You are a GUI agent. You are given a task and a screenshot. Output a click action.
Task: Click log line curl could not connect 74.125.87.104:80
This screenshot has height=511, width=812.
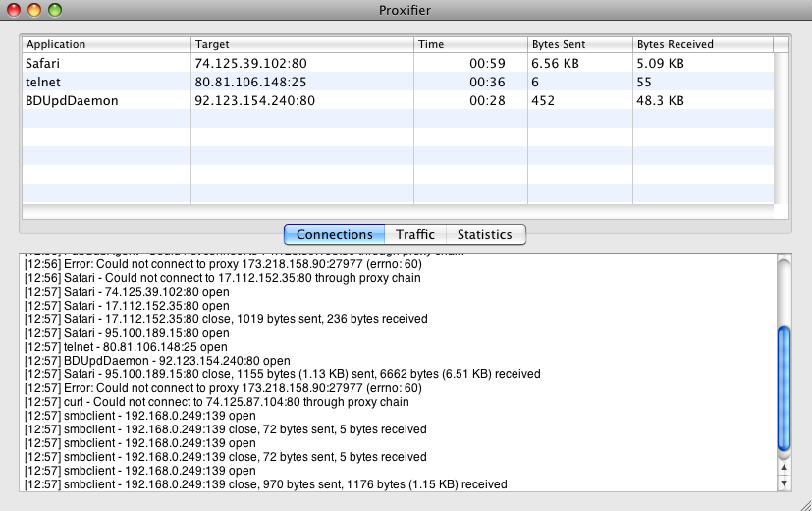pos(216,402)
